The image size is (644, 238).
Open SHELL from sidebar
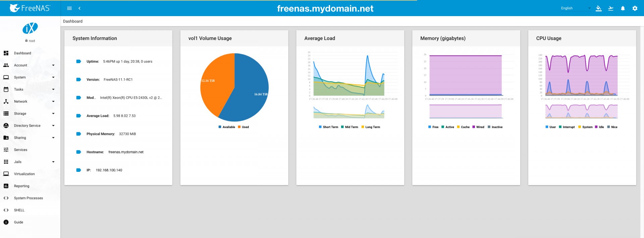click(19, 210)
